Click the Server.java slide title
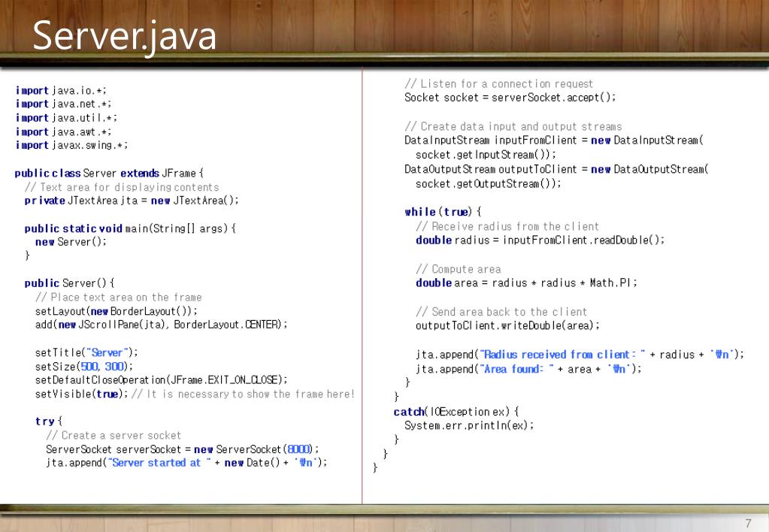Screen dimensions: 769x532 [124, 37]
